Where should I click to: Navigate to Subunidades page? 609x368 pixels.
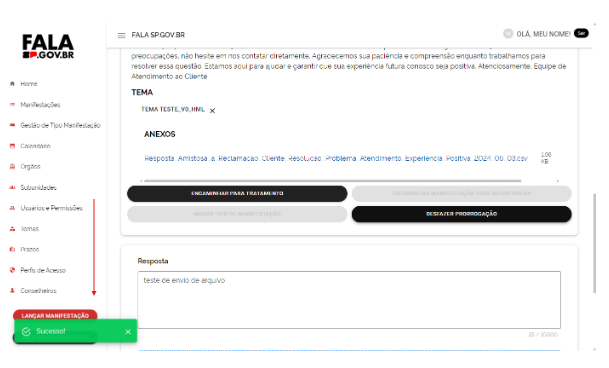pyautogui.click(x=38, y=187)
